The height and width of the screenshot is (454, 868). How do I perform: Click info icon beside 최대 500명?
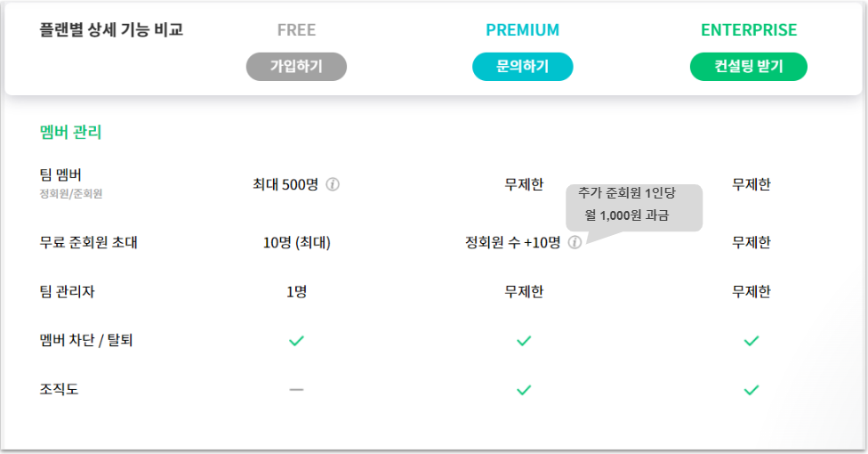333,185
